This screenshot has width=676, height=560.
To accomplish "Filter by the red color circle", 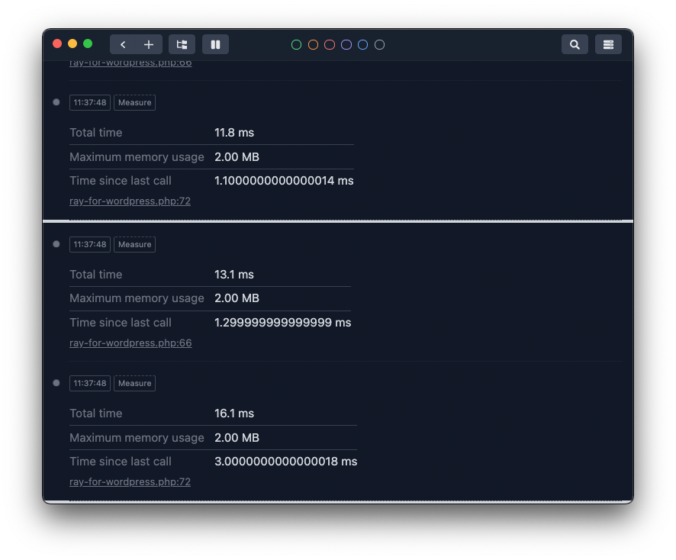I will coord(330,45).
